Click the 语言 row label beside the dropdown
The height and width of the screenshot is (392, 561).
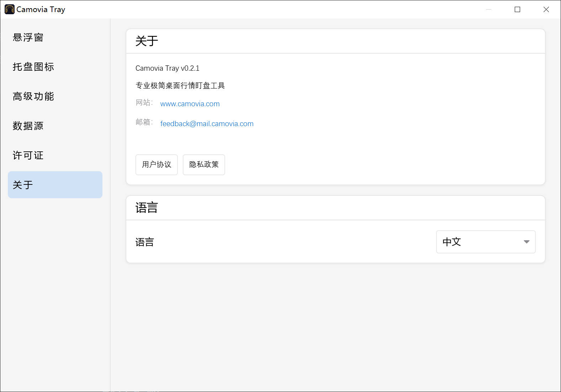[x=144, y=242]
